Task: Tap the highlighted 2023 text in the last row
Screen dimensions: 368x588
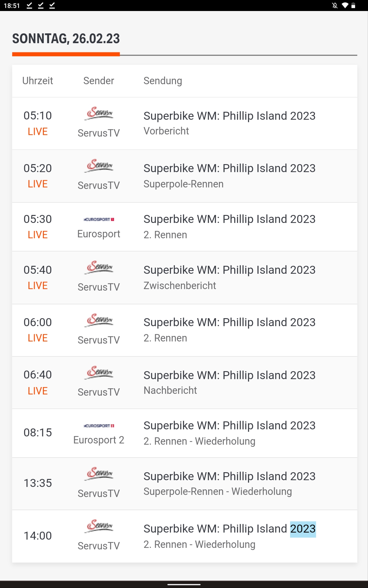Action: pos(303,529)
